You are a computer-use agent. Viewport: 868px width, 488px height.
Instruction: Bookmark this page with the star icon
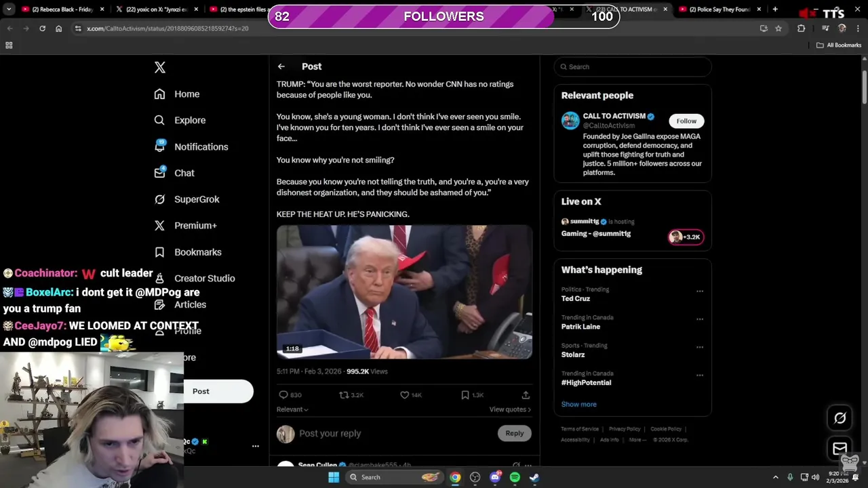[x=778, y=28]
